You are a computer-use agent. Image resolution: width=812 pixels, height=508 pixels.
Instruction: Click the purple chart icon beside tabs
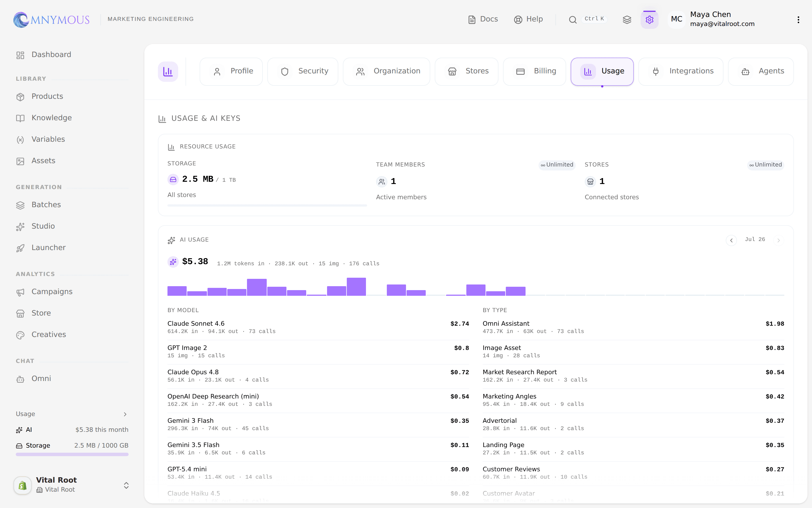tap(168, 72)
